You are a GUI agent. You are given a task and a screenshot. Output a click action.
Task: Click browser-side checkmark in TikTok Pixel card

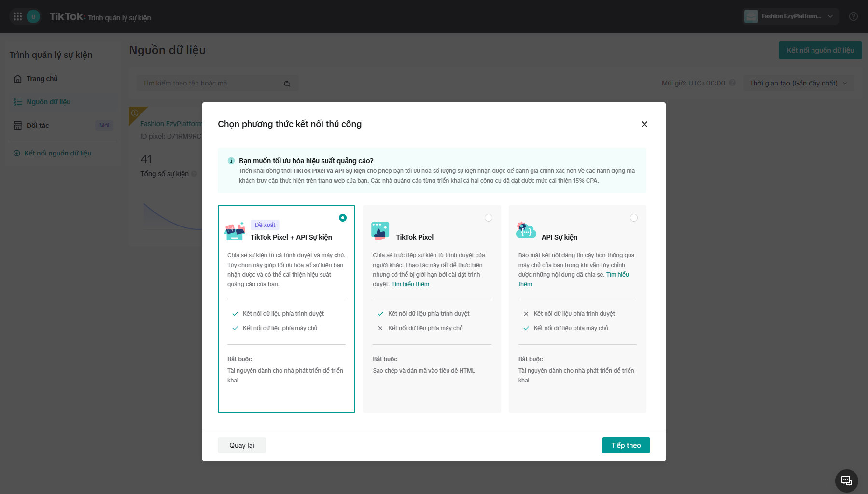click(380, 314)
